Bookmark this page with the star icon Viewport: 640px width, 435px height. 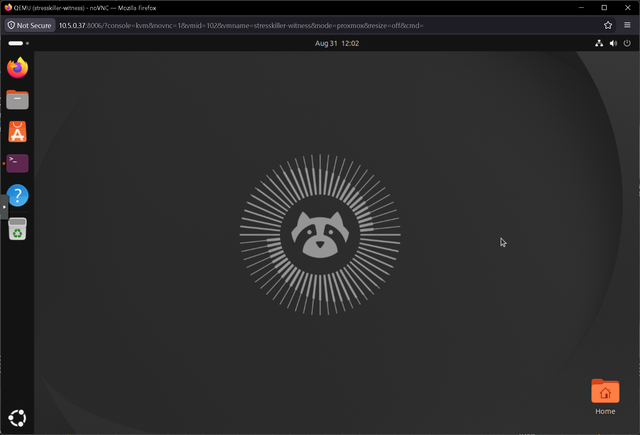(x=608, y=25)
